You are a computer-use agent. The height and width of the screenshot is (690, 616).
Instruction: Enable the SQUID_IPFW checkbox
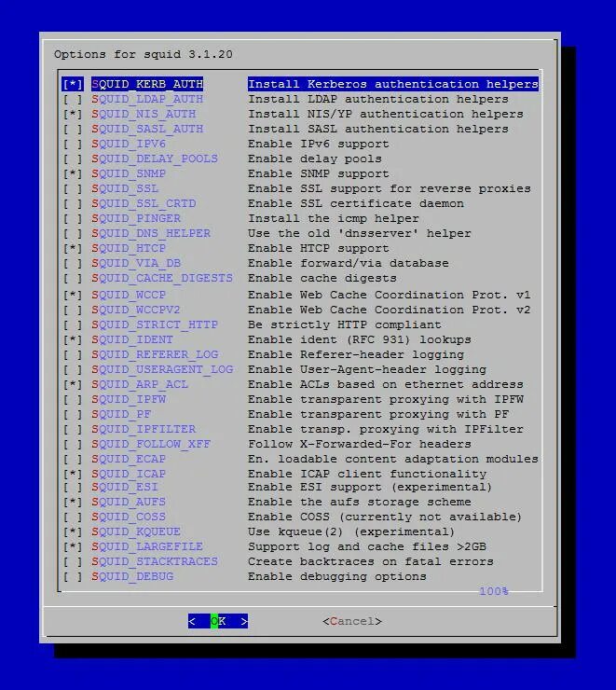click(x=73, y=400)
